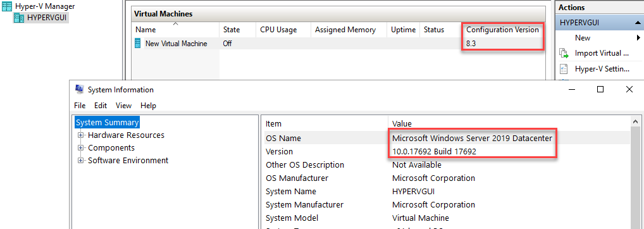Expand the Hardware Resources node
The width and height of the screenshot is (644, 229).
click(x=80, y=135)
